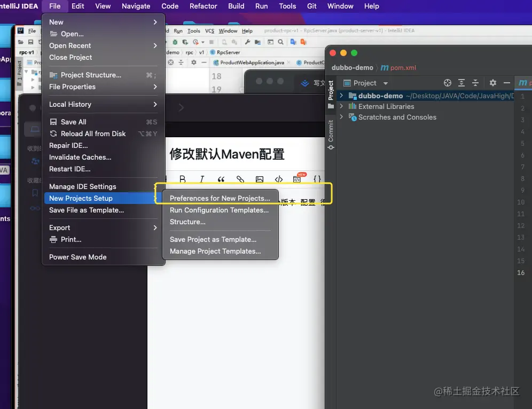Click Save All in the File menu
The image size is (532, 409).
103,122
